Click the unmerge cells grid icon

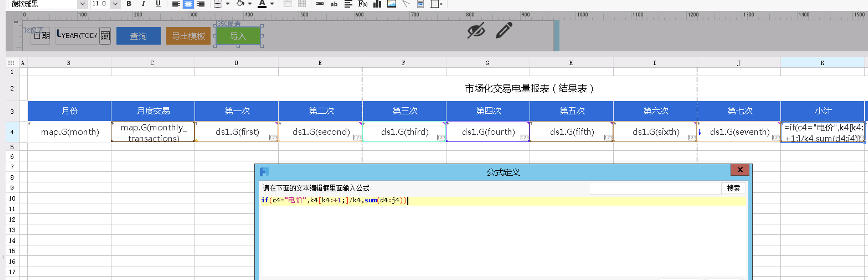click(x=302, y=4)
